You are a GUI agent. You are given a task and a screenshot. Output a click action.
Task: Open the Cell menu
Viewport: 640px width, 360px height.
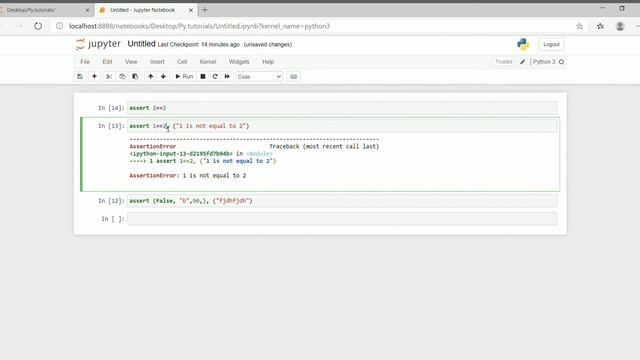182,62
